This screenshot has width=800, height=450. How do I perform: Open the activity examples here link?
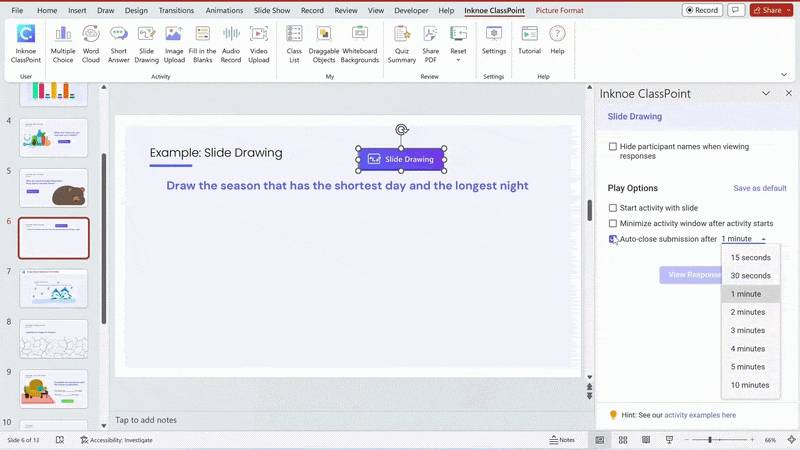(x=700, y=415)
